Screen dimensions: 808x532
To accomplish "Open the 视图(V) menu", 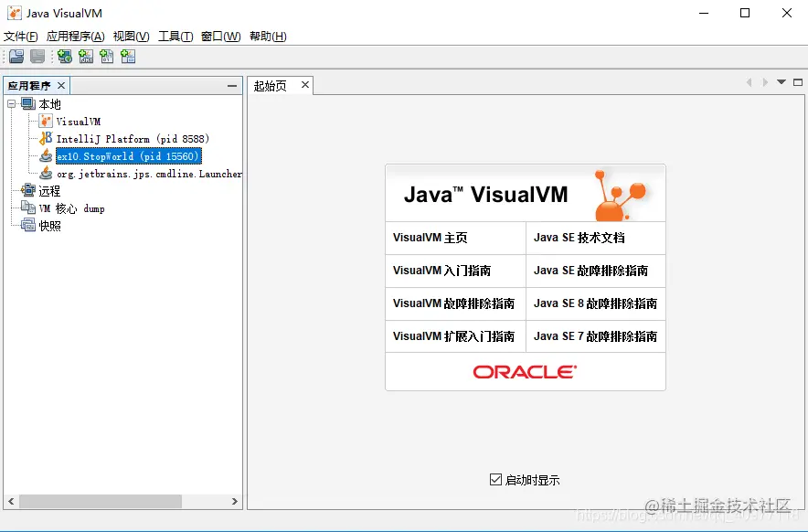I will [x=132, y=36].
